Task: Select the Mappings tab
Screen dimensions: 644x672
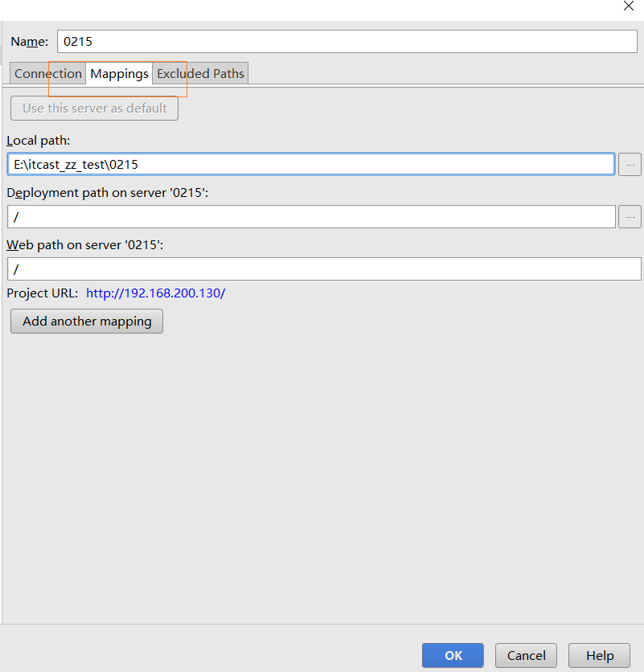Action: (118, 73)
